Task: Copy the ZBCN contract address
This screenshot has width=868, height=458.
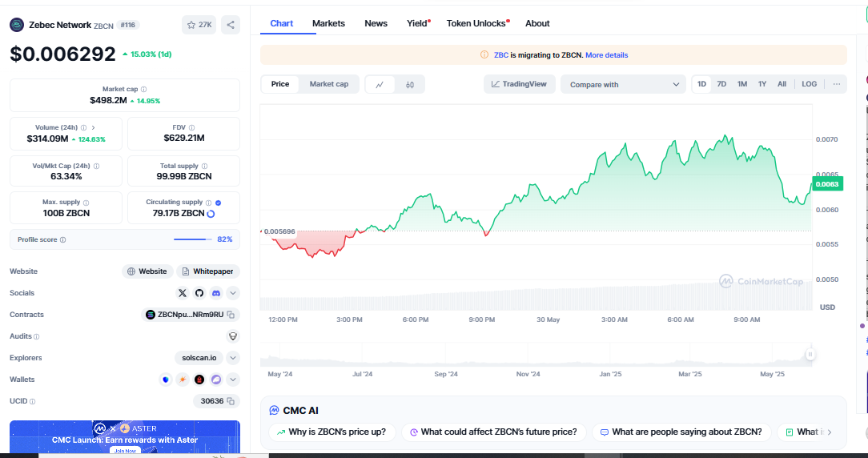Action: point(231,315)
